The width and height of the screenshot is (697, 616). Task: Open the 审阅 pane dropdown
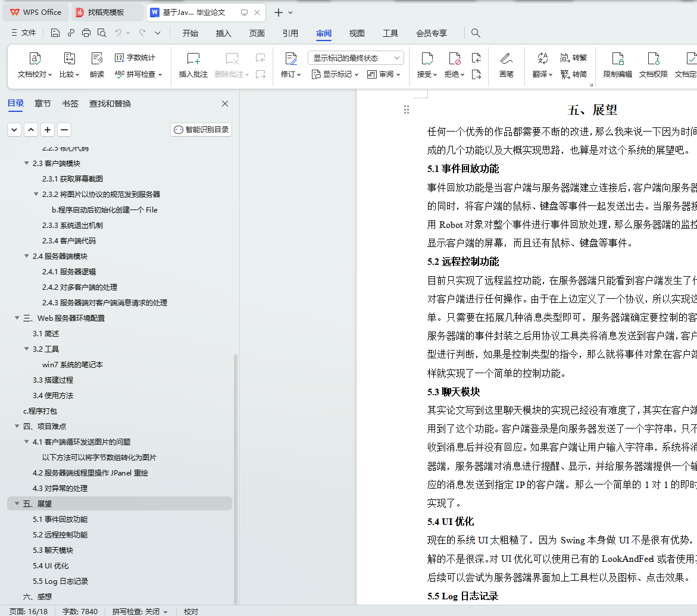383,74
